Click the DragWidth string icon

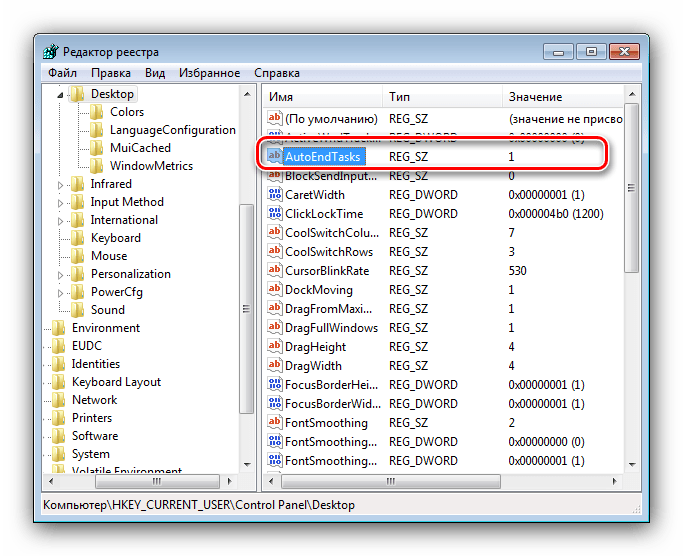[274, 365]
